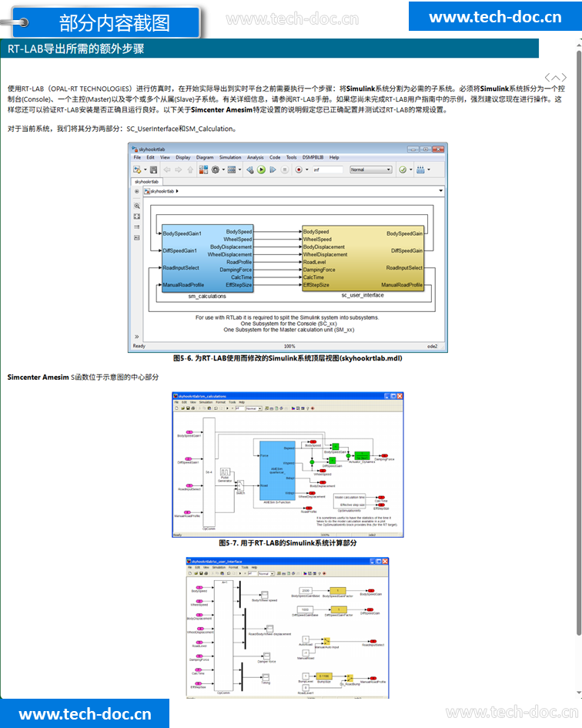Click the Stop simulation button in skyhookrtlab
Screen dimensions: 582x728
click(x=285, y=170)
